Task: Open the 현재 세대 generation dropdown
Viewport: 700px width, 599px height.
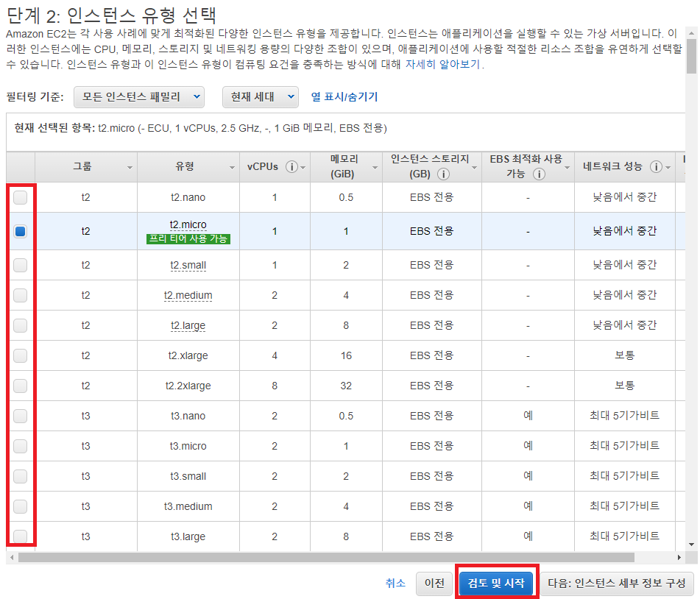Action: coord(261,97)
